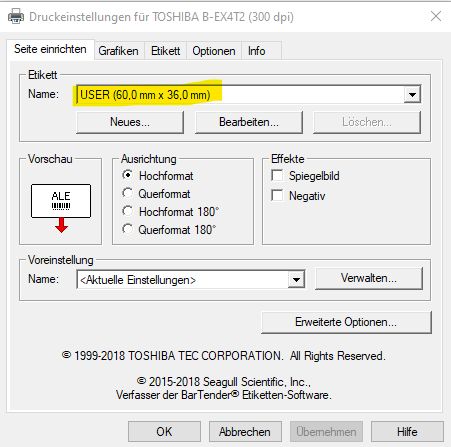
Task: Click the printer icon in title bar
Action: [16, 16]
